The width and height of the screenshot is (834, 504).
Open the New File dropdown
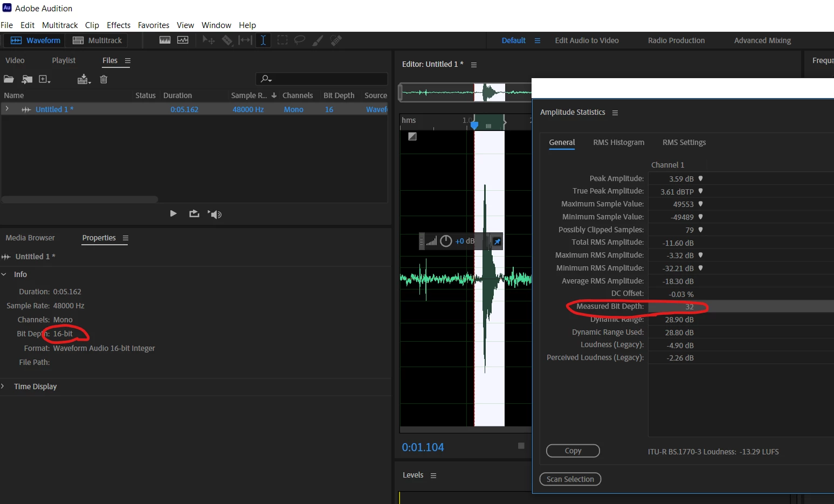pos(45,79)
